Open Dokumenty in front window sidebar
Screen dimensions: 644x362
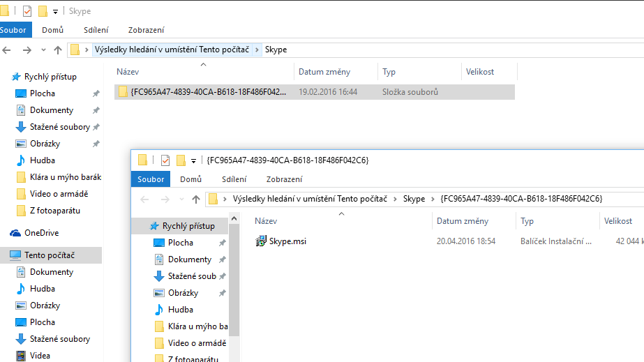189,259
